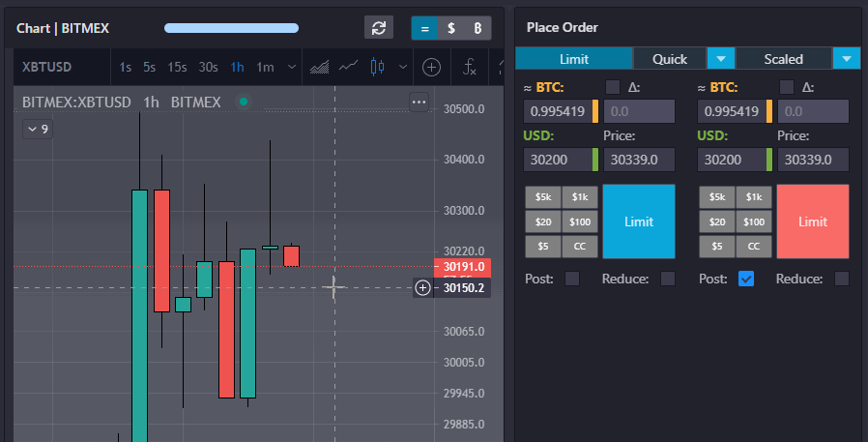The height and width of the screenshot is (442, 868).
Task: Switch chart display to dollar mode
Action: click(451, 28)
